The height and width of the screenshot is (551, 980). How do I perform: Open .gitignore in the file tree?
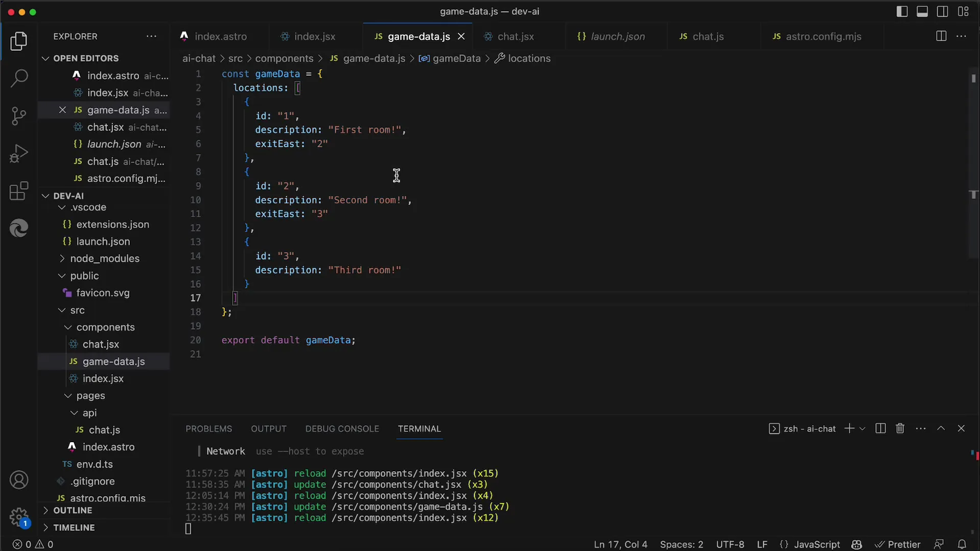(x=92, y=481)
